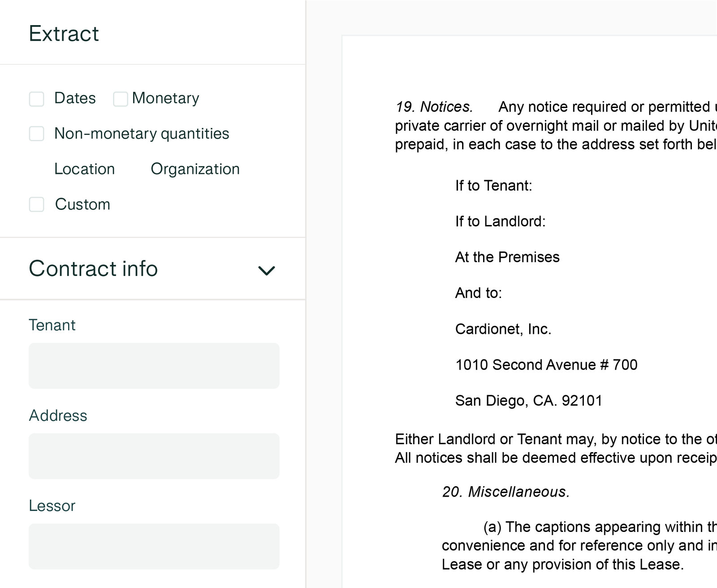This screenshot has height=588, width=717.
Task: Click the San Diego, CA. 92101 line
Action: coord(528,400)
